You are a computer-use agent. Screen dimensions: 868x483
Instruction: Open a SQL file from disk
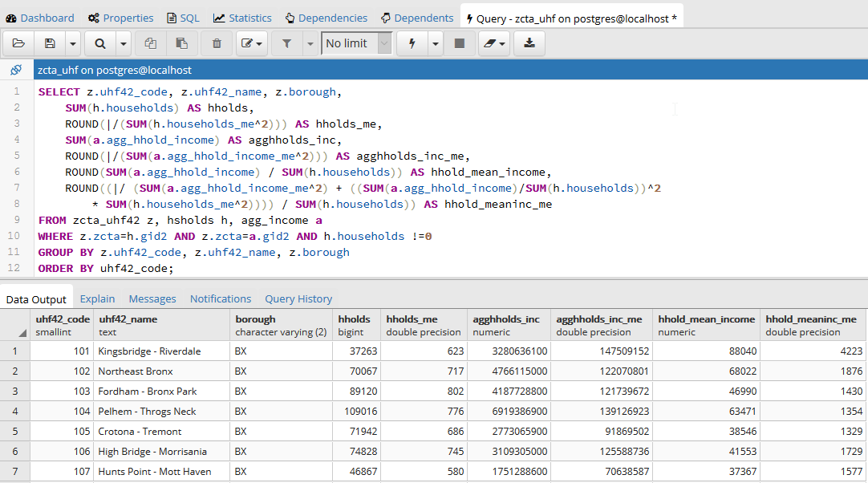[x=18, y=43]
